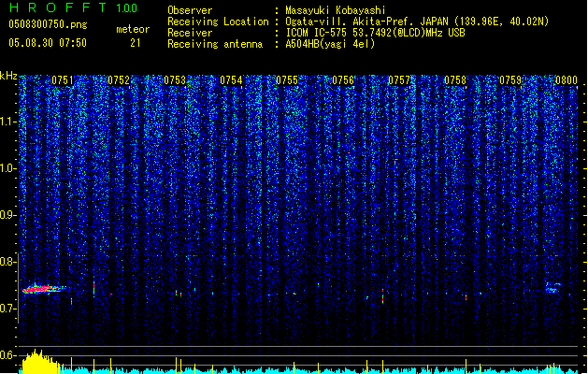This screenshot has width=588, height=374.
Task: Click the 0800 time marker
Action: click(x=566, y=80)
